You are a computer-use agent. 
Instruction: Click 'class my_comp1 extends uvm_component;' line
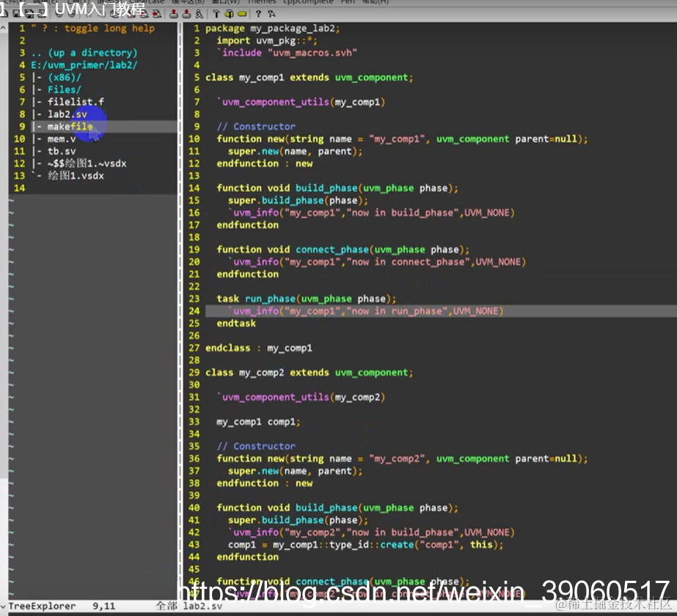click(309, 78)
